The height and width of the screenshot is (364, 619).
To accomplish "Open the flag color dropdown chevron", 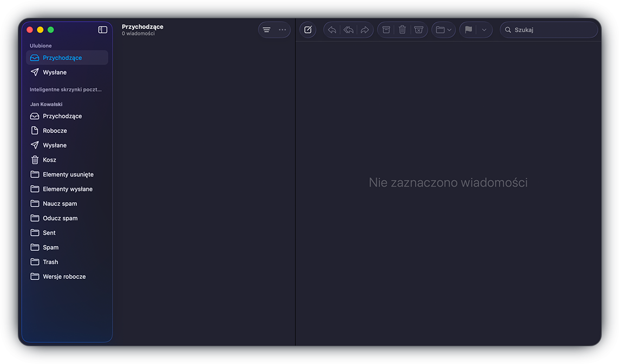I will [484, 30].
